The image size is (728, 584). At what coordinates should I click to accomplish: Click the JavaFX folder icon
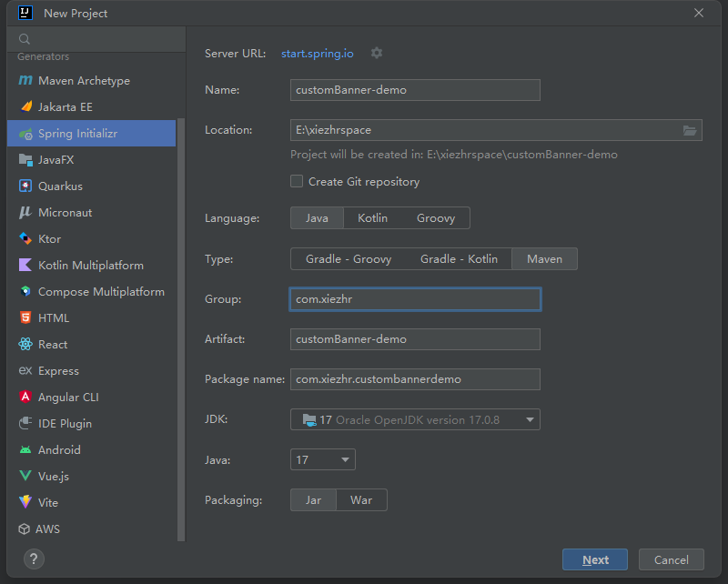click(25, 160)
